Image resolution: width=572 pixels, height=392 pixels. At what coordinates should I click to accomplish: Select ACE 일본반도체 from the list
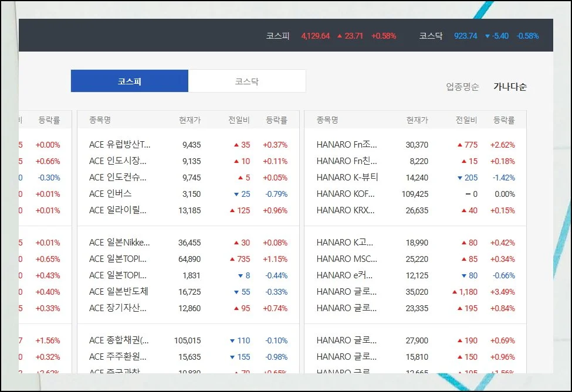[118, 292]
